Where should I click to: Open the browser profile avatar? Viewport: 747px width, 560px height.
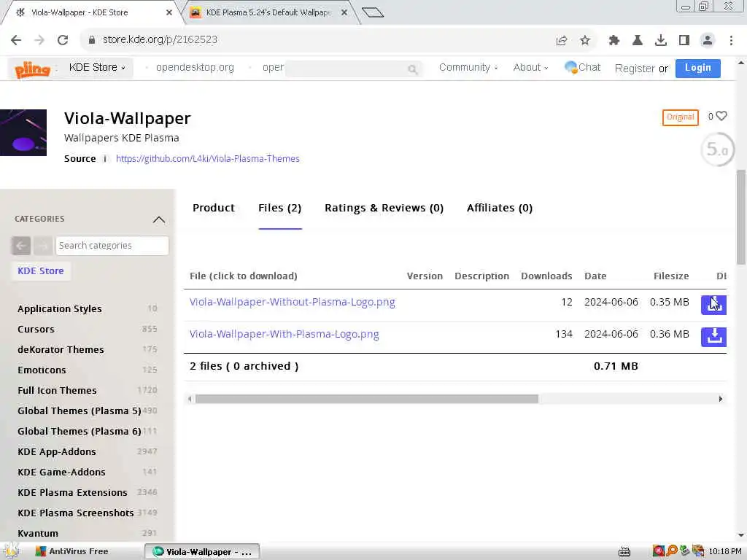pos(708,41)
